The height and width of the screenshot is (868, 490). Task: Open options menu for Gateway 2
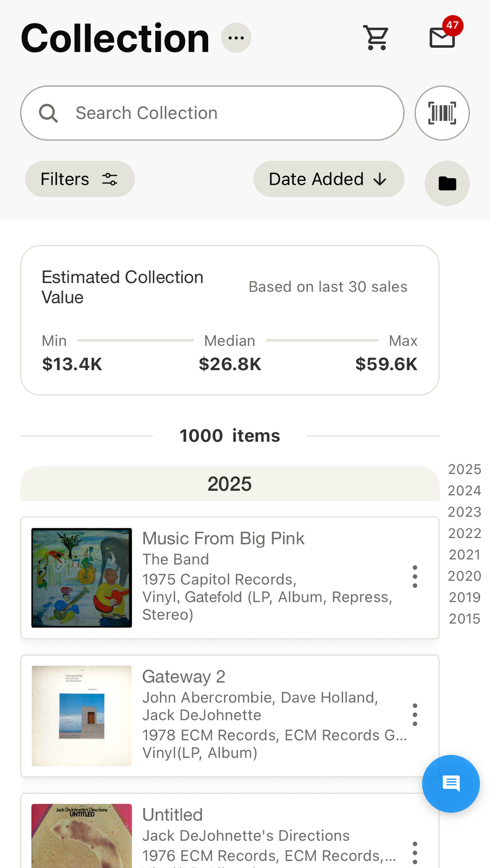pyautogui.click(x=415, y=715)
